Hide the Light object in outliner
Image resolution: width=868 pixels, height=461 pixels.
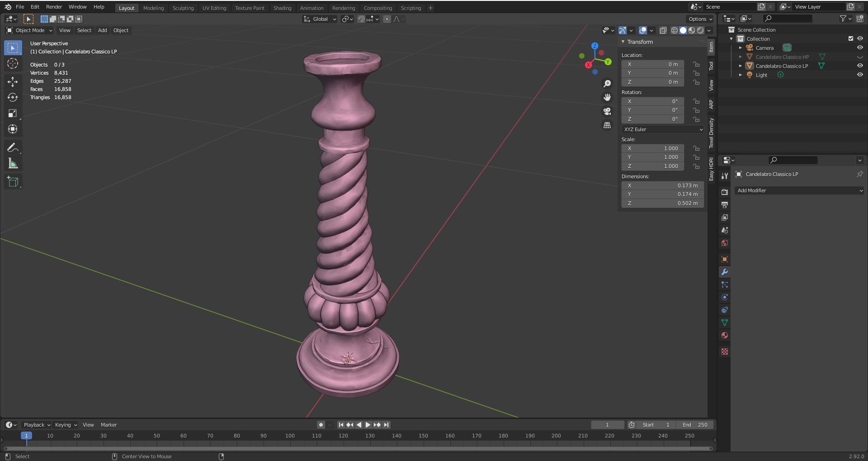tap(860, 75)
